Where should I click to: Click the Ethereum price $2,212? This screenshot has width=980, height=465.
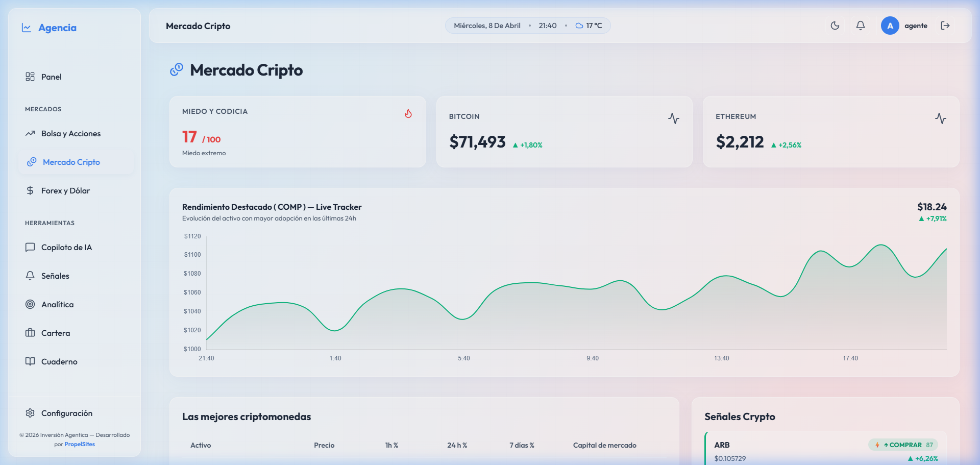click(740, 141)
